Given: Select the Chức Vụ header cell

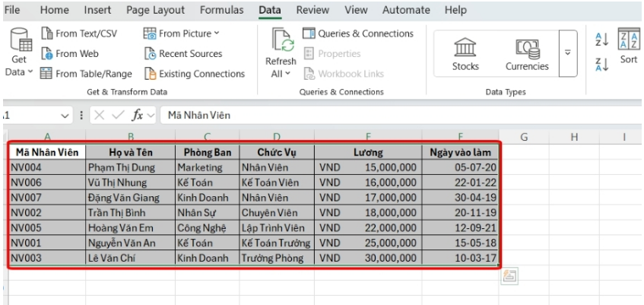Looking at the screenshot, I should point(277,152).
